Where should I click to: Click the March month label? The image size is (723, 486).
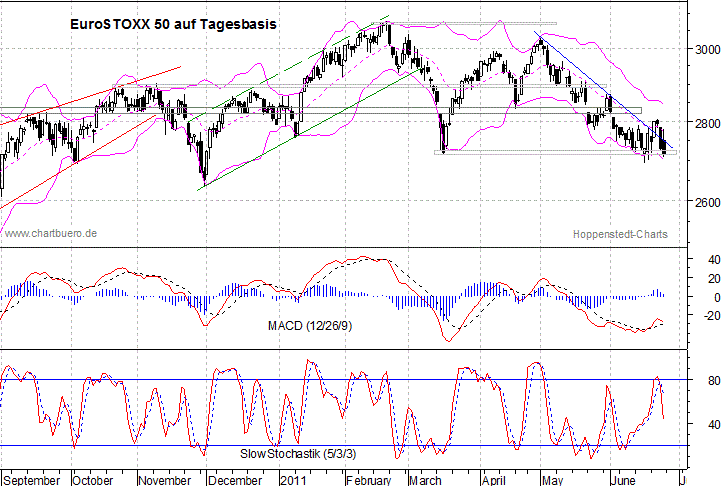pos(425,480)
